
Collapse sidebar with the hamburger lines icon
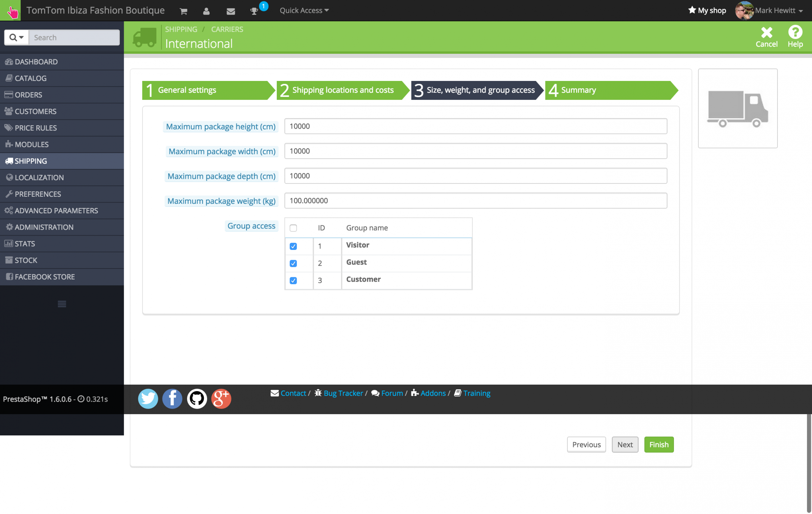click(62, 304)
